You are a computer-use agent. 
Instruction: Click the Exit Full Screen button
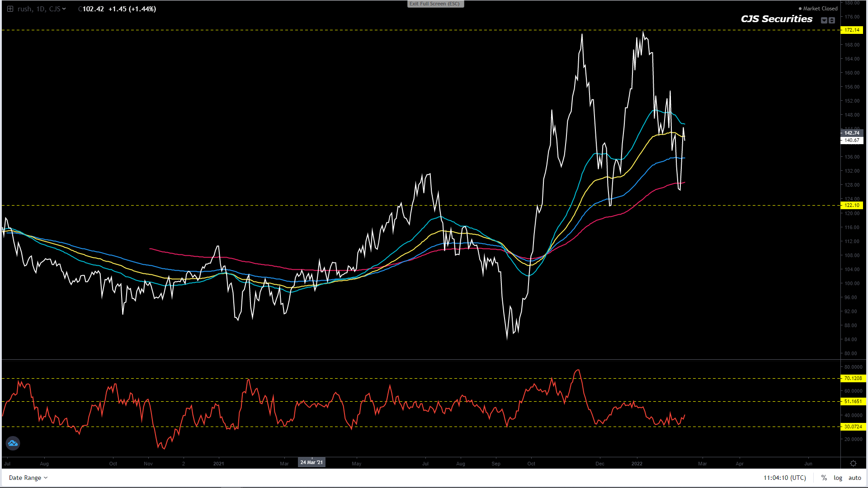click(435, 4)
